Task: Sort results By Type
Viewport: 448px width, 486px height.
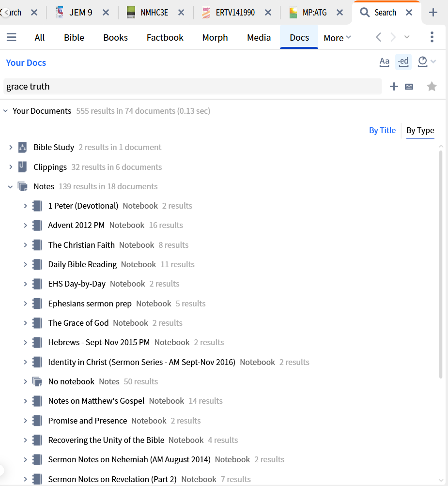Action: pyautogui.click(x=420, y=131)
